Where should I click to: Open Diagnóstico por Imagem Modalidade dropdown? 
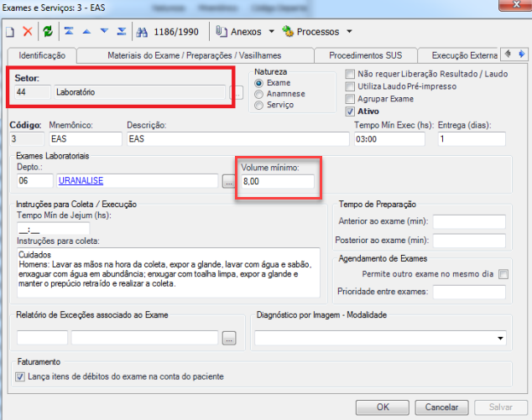[x=500, y=338]
